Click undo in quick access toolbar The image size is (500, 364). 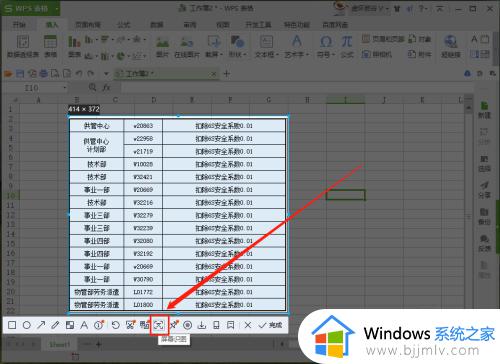[78, 73]
